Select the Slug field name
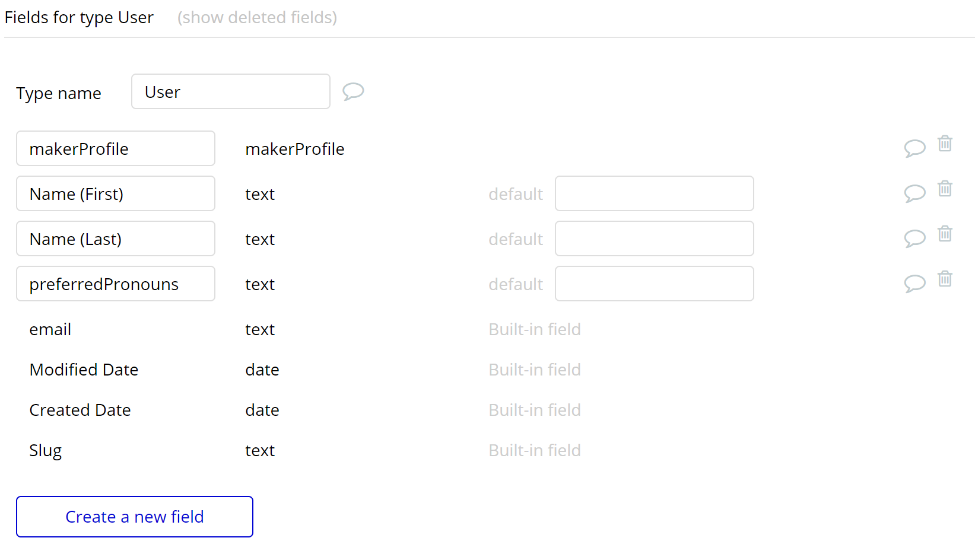The image size is (975, 560). click(x=46, y=451)
